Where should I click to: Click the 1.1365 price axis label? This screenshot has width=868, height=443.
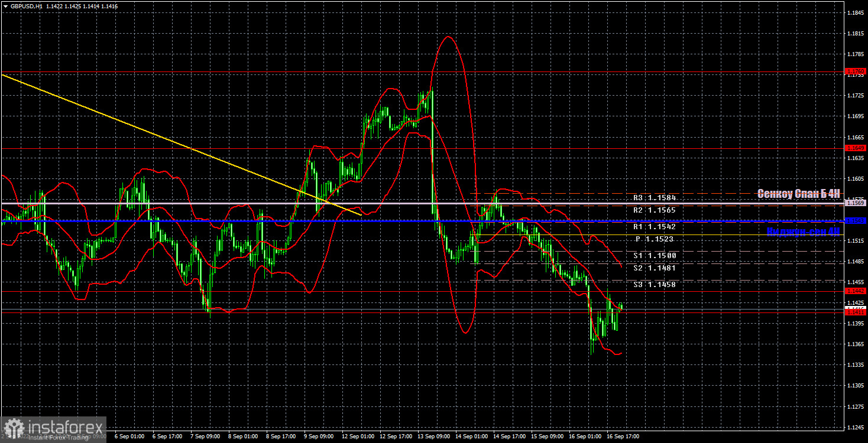tap(856, 344)
